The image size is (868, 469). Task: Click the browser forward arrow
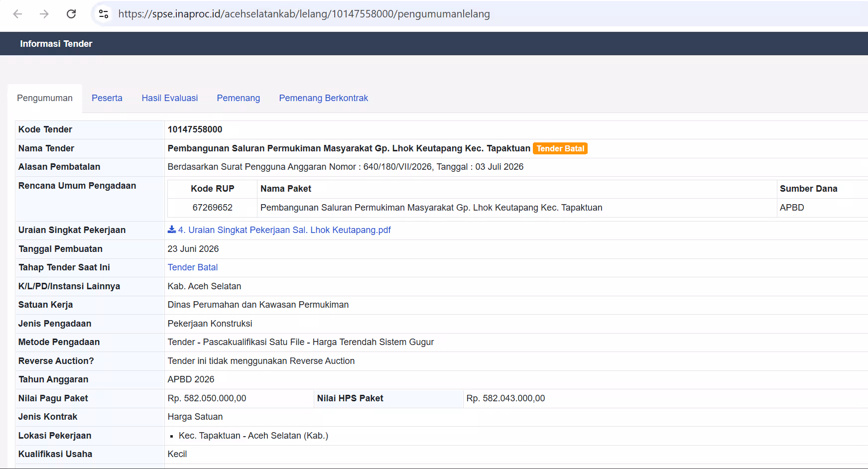pyautogui.click(x=44, y=14)
